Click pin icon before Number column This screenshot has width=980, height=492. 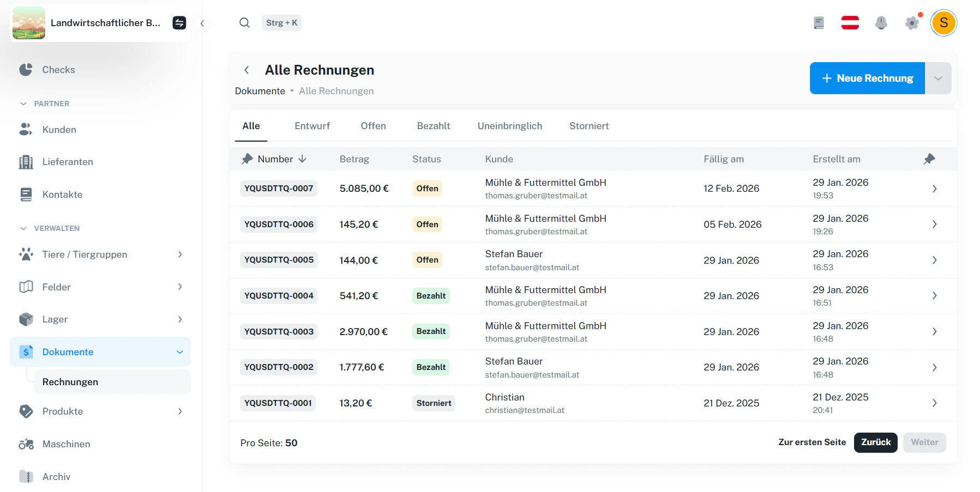coord(247,159)
